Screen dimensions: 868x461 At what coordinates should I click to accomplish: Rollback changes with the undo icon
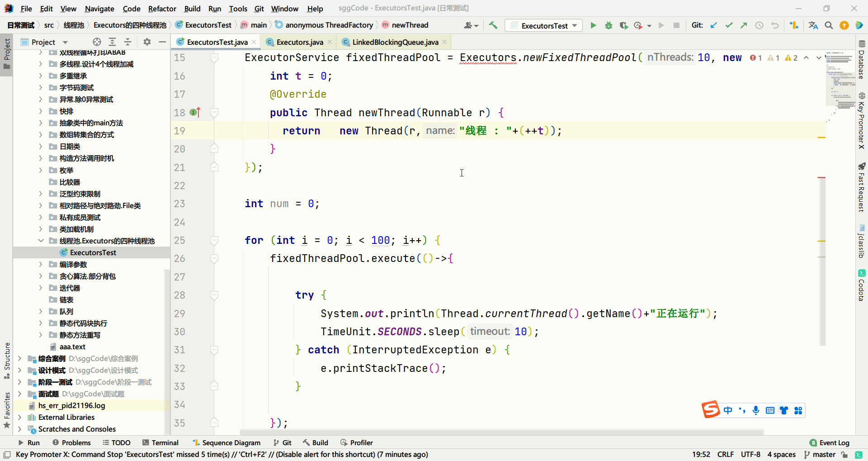[775, 25]
